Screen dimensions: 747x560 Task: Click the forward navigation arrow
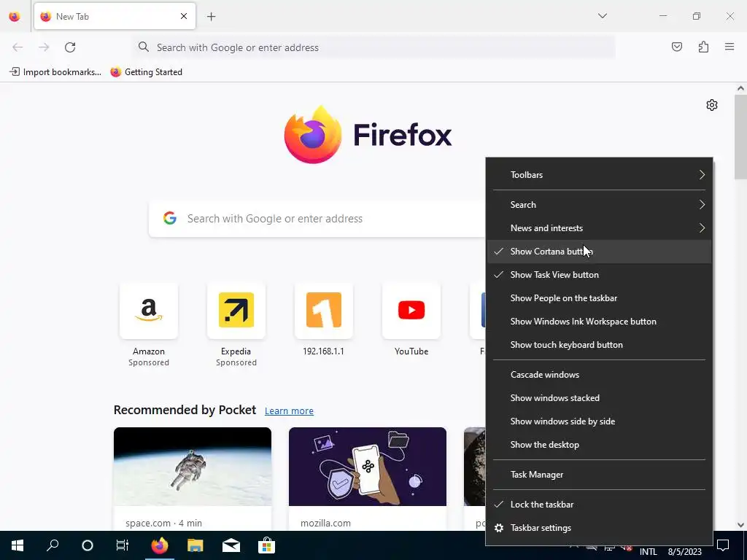(44, 47)
